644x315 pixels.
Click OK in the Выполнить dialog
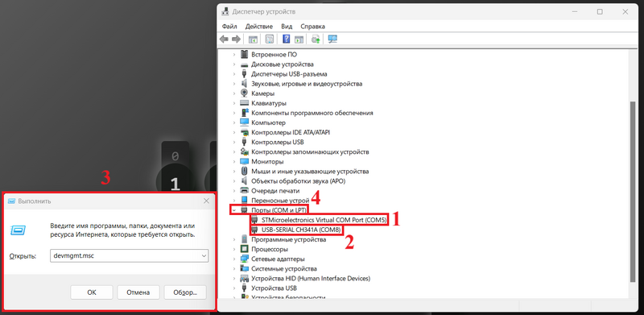[92, 292]
